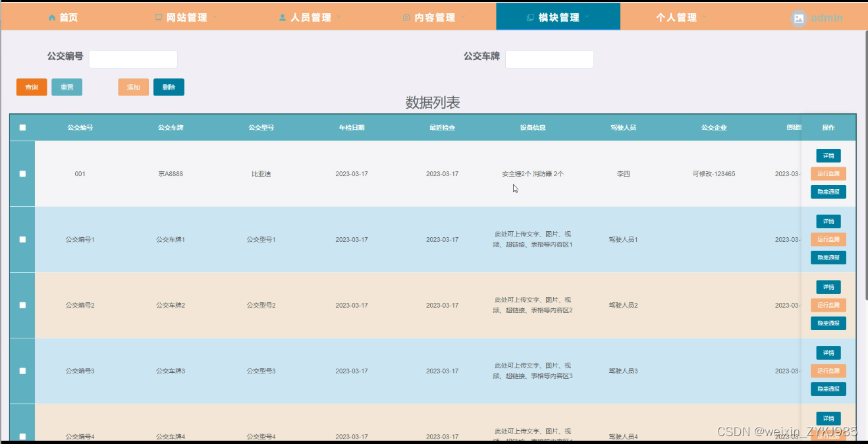868x444 pixels.
Task: Focus the 公交车牌 search input
Action: pos(549,59)
